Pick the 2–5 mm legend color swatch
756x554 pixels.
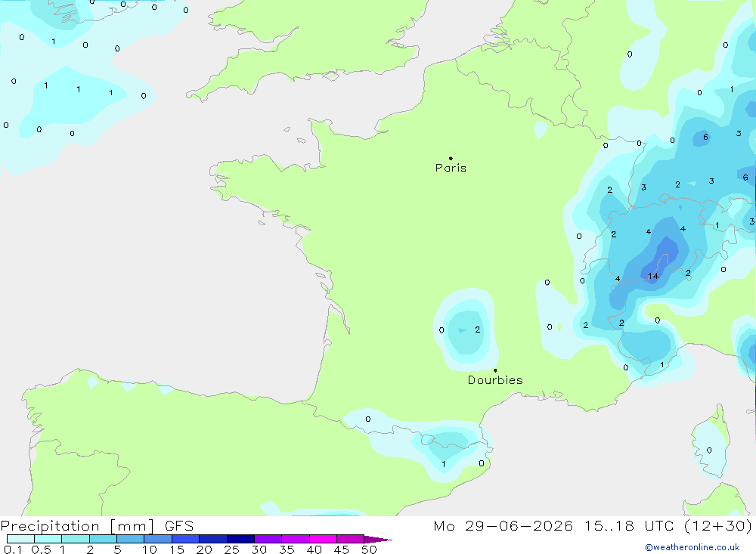coord(103,539)
